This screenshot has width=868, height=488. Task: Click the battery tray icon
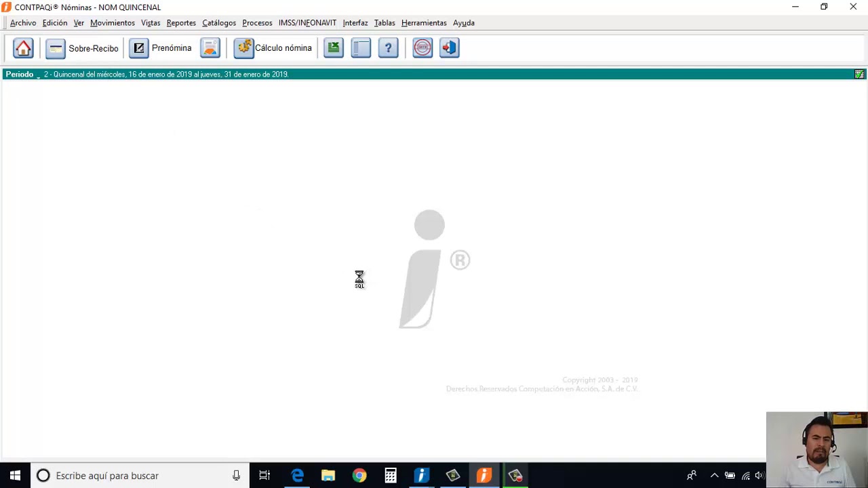pos(730,476)
